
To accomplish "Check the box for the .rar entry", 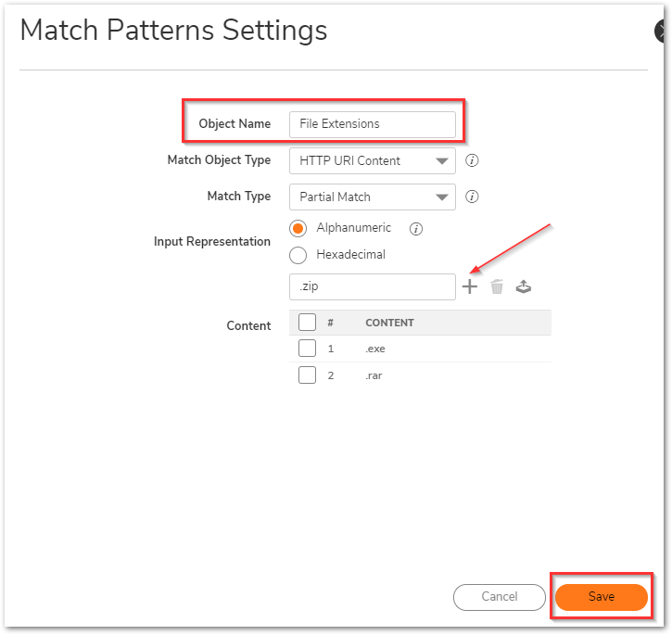I will (x=308, y=375).
